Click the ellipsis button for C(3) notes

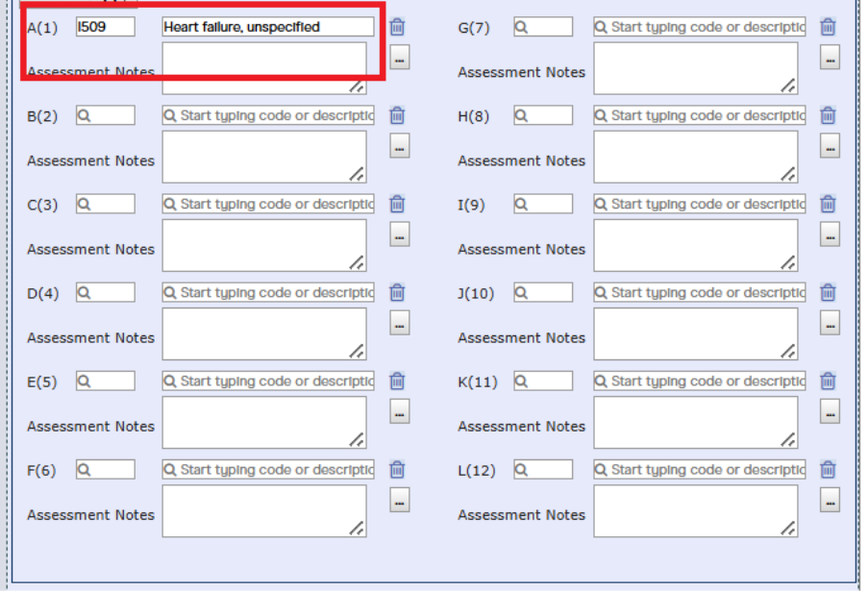click(400, 234)
